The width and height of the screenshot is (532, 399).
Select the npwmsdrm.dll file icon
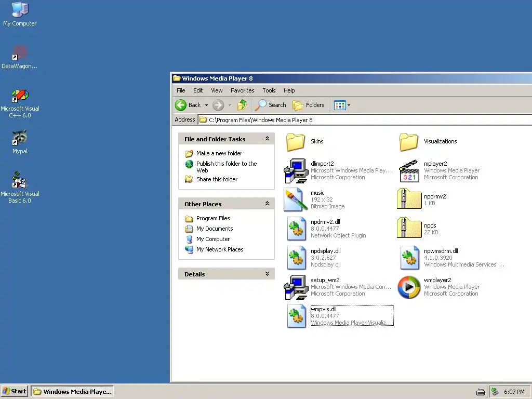click(409, 258)
